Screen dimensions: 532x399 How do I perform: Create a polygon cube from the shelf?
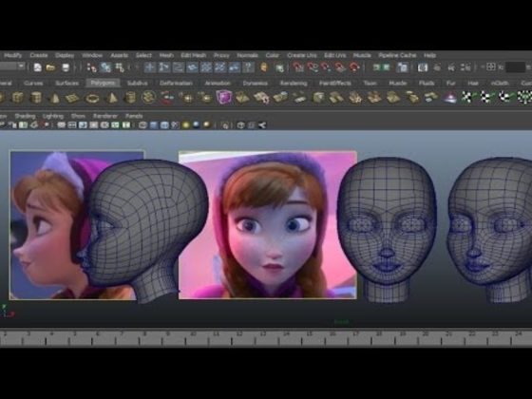(18, 98)
